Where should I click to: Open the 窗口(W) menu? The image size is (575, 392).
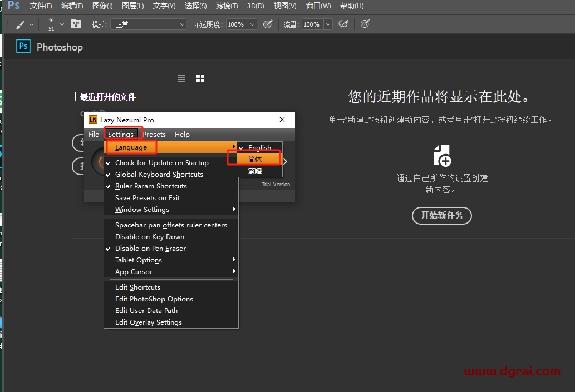[318, 6]
